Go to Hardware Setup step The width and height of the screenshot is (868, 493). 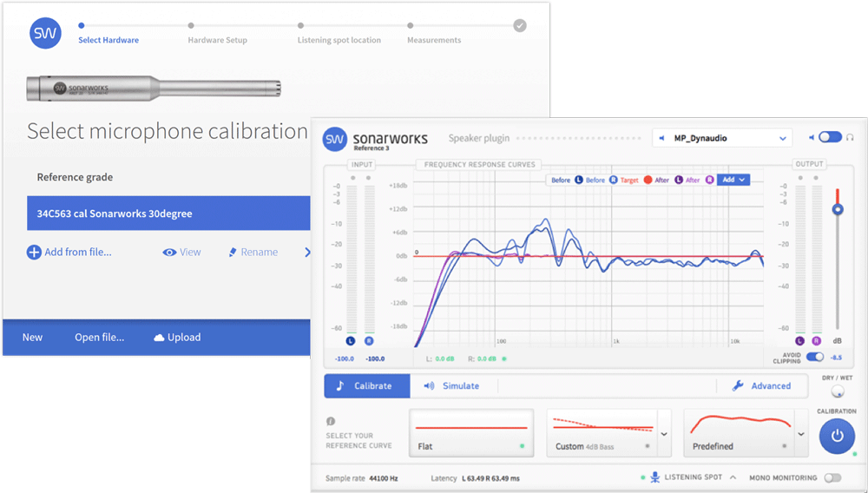tap(218, 40)
